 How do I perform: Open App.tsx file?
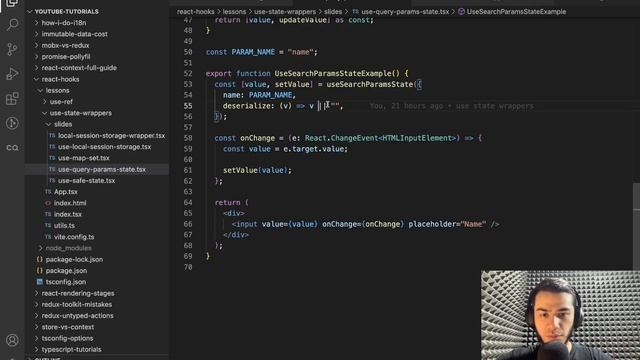65,191
